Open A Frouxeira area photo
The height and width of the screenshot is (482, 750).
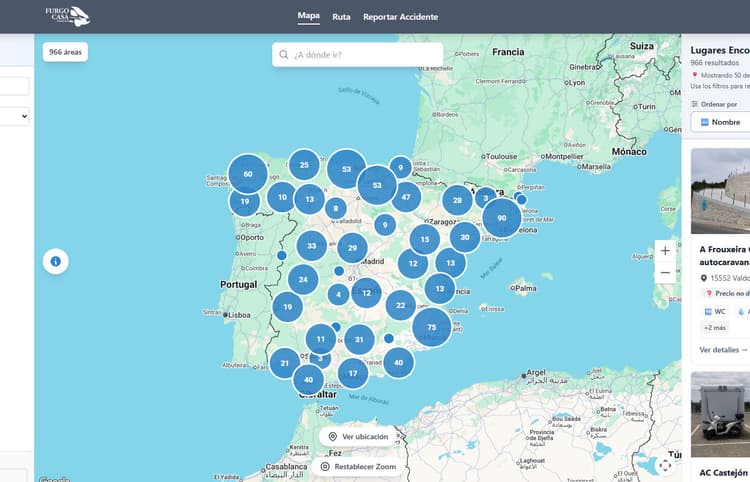point(720,191)
